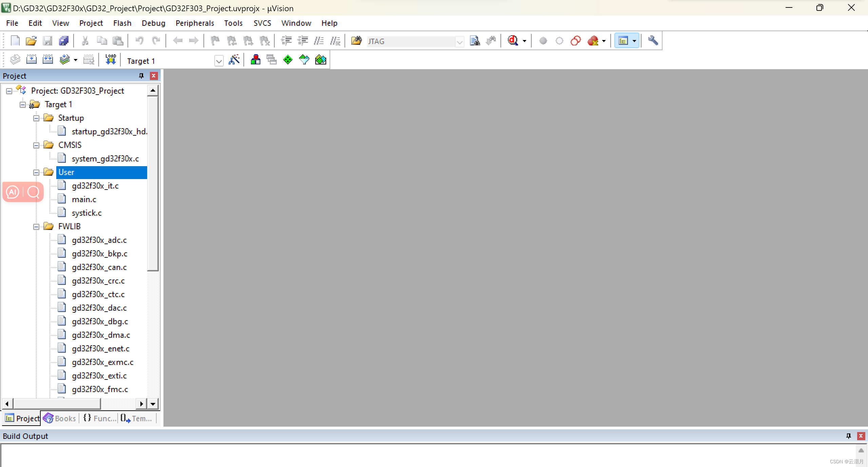Image resolution: width=868 pixels, height=467 pixels.
Task: Toggle the Project window view button
Action: 623,41
